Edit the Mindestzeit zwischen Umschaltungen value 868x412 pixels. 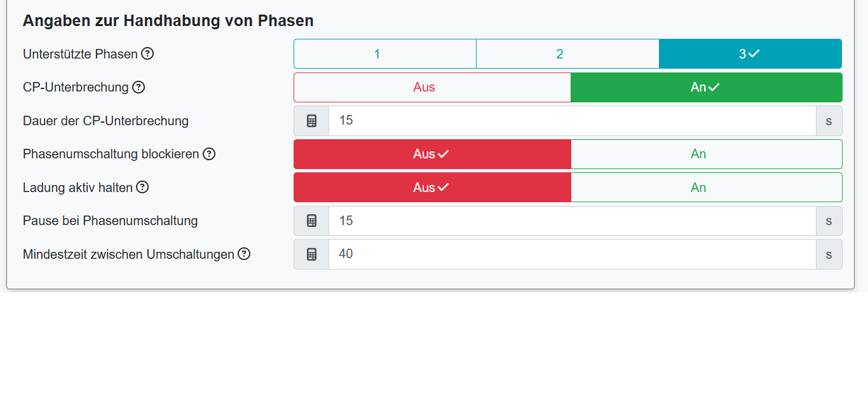pos(572,254)
